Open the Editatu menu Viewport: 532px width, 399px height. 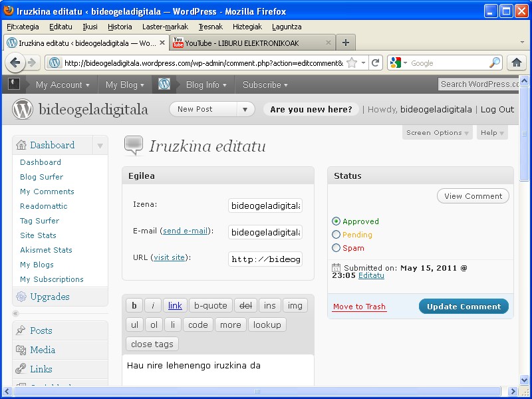61,27
